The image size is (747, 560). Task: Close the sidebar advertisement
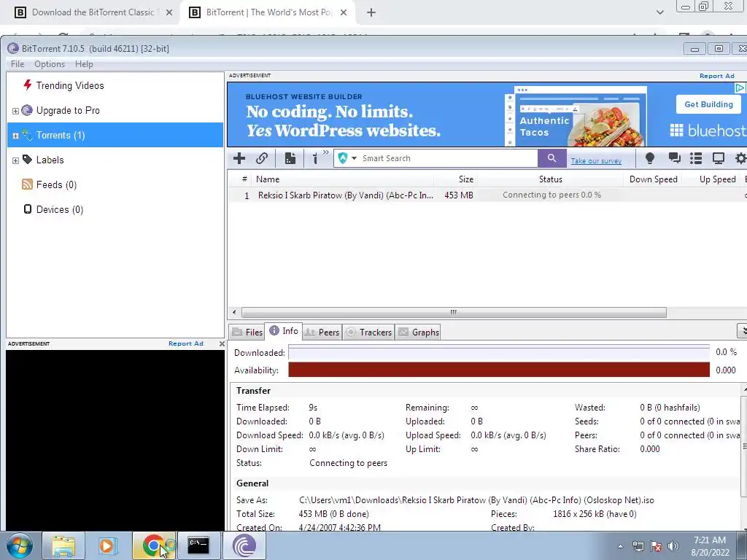pyautogui.click(x=222, y=343)
